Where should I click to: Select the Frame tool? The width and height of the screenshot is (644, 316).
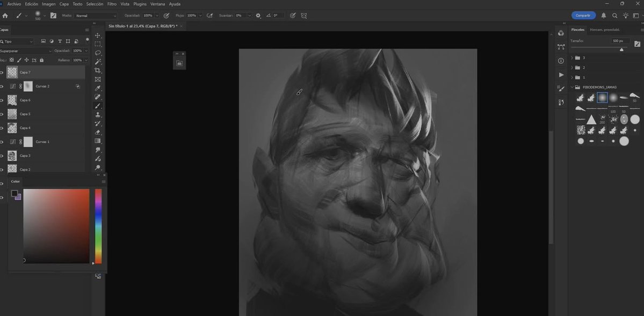coord(98,79)
